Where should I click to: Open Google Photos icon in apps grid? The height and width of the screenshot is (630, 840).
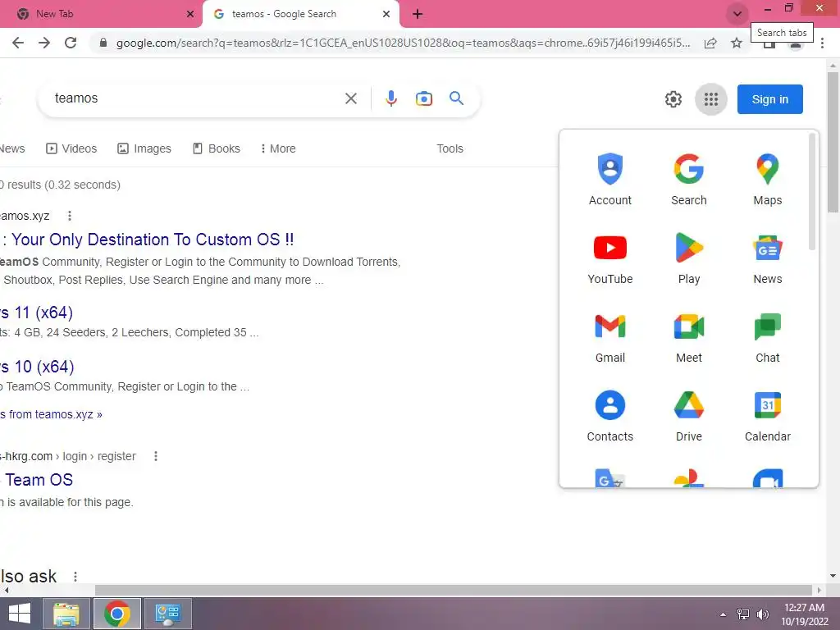pos(688,477)
